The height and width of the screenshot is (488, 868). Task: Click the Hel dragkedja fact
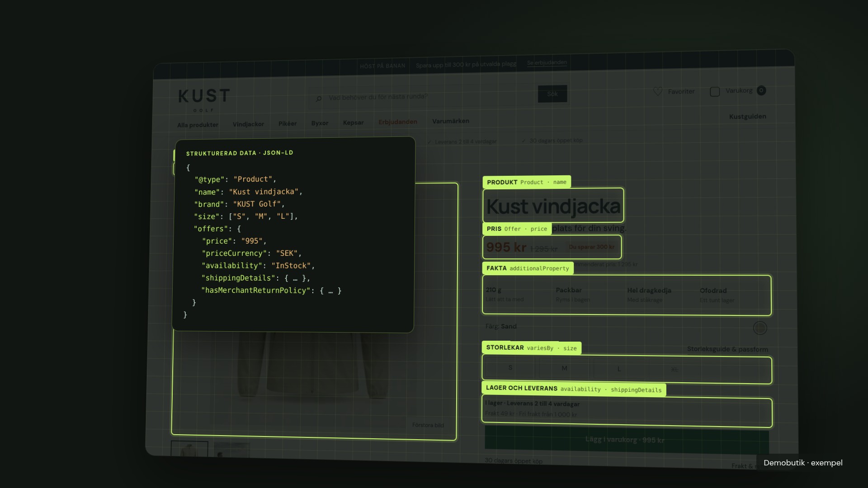(649, 295)
